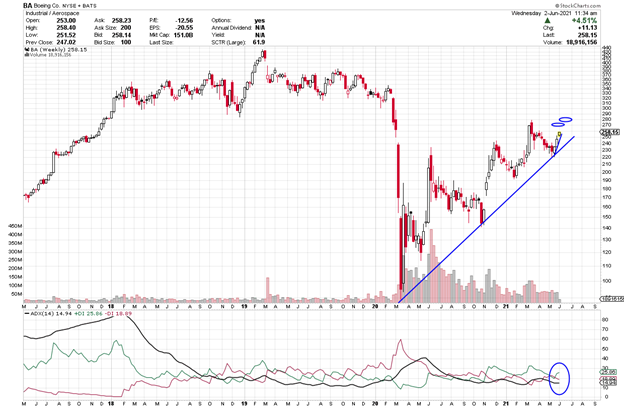Select the Low value 251.52
The height and width of the screenshot is (408, 624).
(66, 35)
